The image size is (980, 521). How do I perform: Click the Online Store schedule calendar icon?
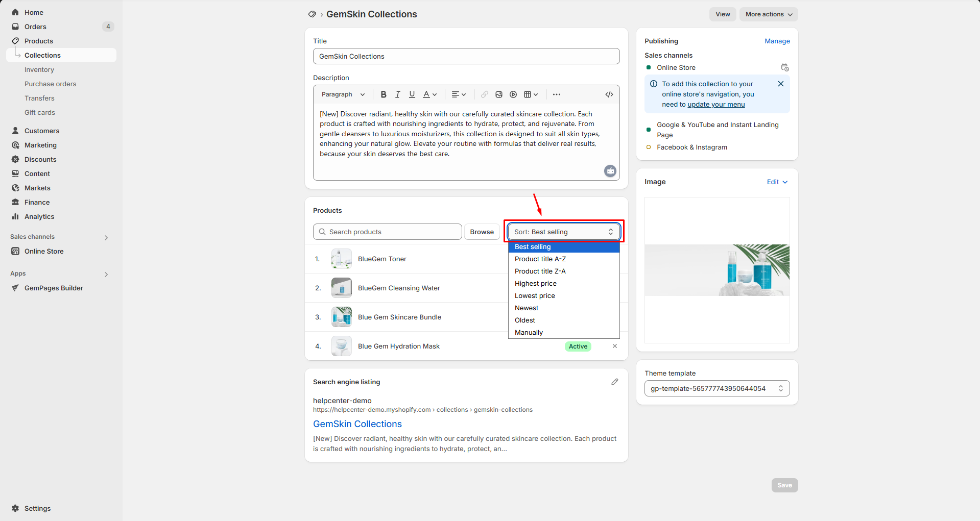click(x=785, y=67)
